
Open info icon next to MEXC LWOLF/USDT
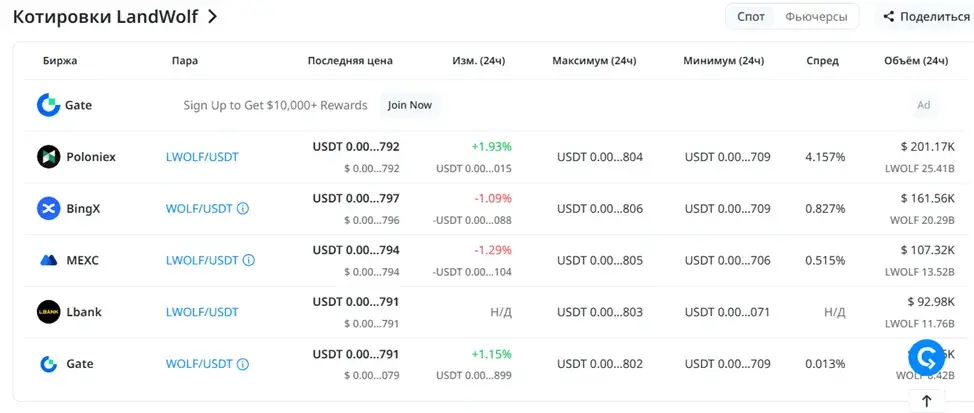coord(248,260)
